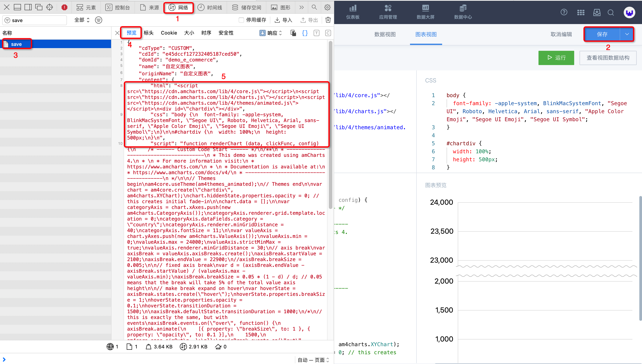Image resolution: width=642 pixels, height=364 pixels.
Task: Switch to the 时序 detail tab
Action: click(206, 33)
